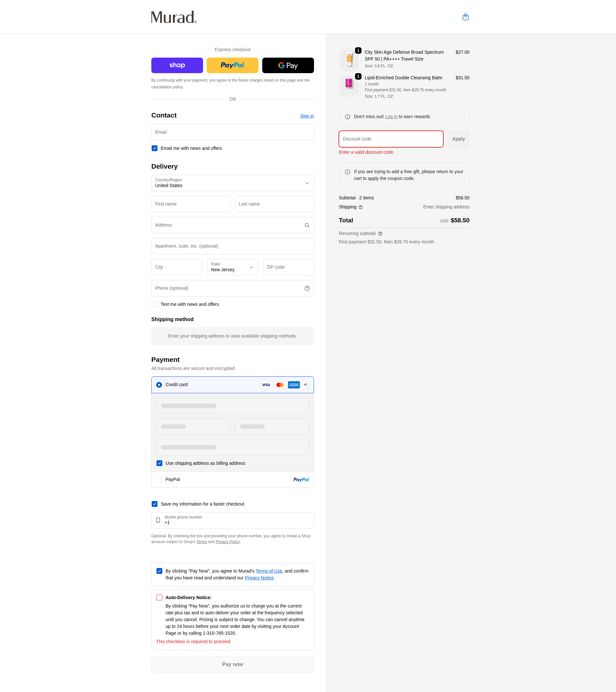The height and width of the screenshot is (692, 616).
Task: Open the shopping bag icon in header
Action: point(465,17)
